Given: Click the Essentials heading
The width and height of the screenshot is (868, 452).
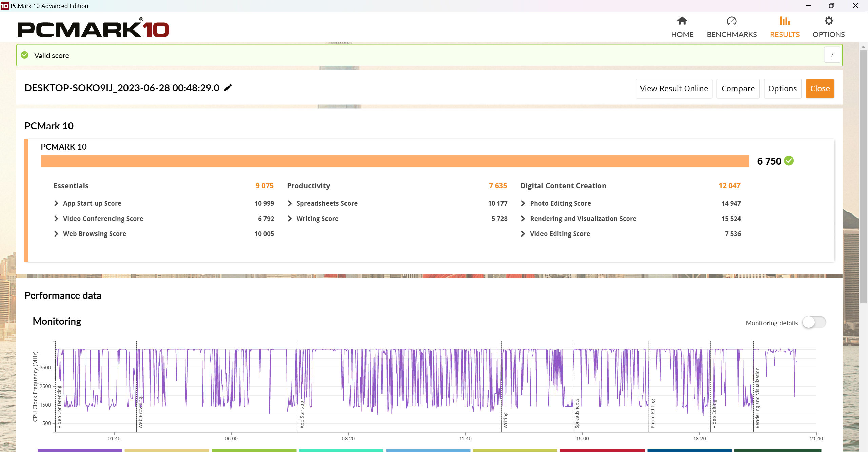Looking at the screenshot, I should point(71,186).
